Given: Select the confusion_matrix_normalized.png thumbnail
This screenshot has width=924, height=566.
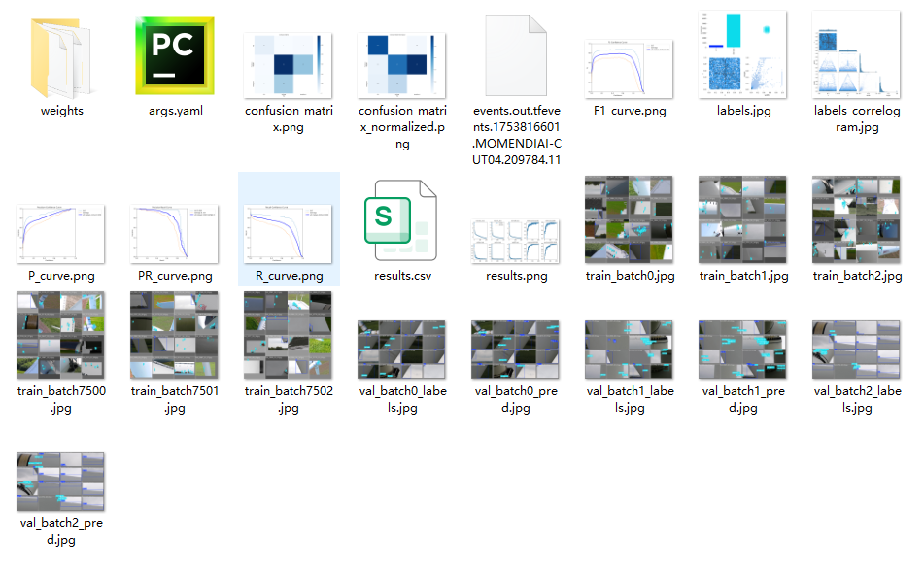Looking at the screenshot, I should click(402, 65).
